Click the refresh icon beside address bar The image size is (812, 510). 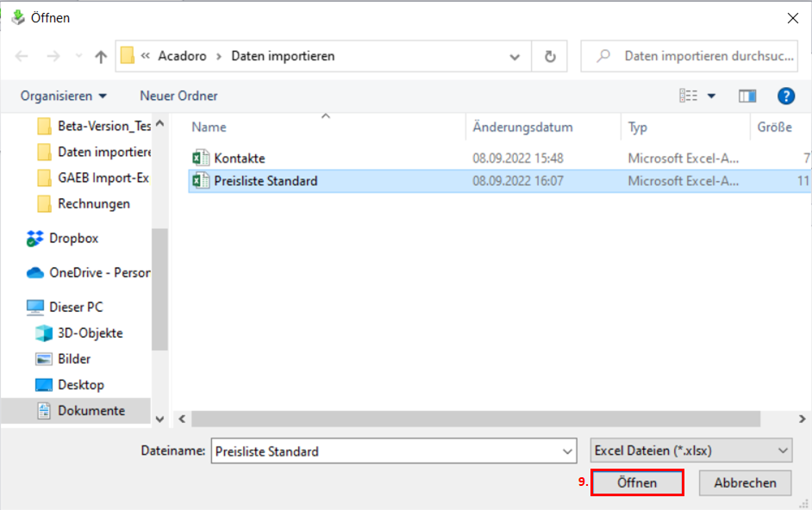(549, 57)
